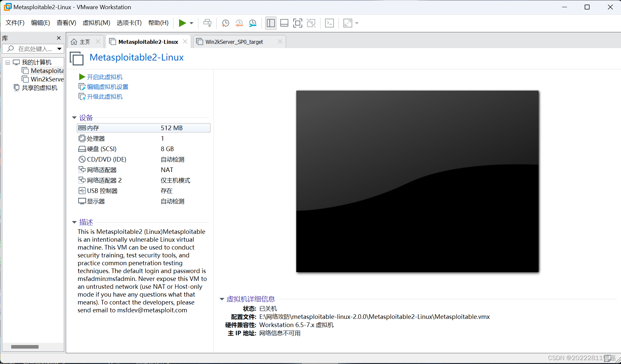This screenshot has width=621, height=364.
Task: Click the 网络信息不可用 IP status
Action: [280, 333]
